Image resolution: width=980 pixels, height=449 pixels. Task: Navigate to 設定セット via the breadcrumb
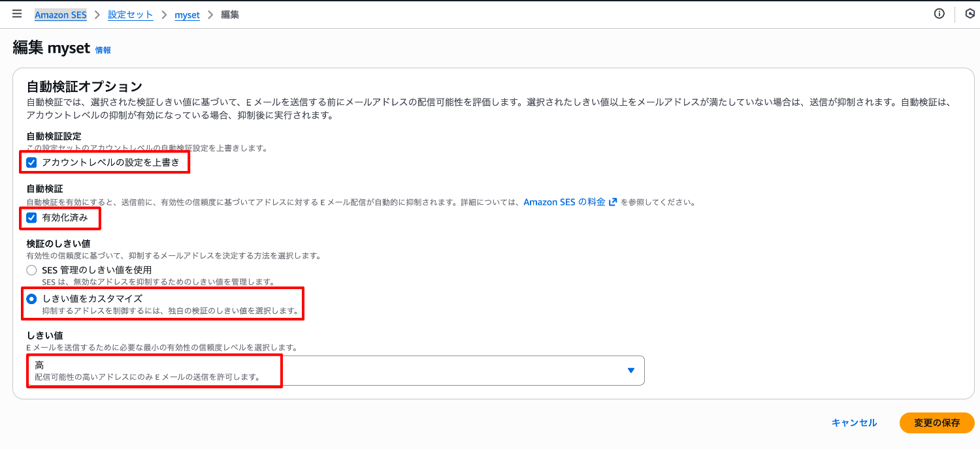click(130, 14)
